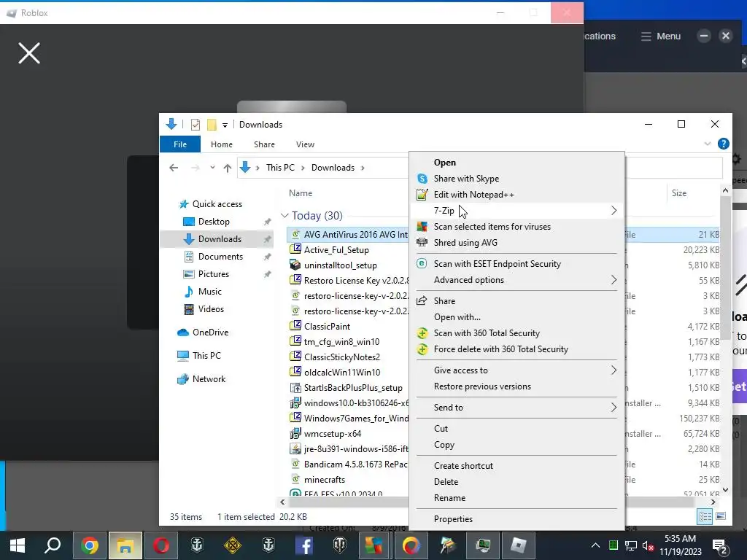Viewport: 747px width, 560px height.
Task: Switch to the View ribbon tab
Action: point(306,144)
